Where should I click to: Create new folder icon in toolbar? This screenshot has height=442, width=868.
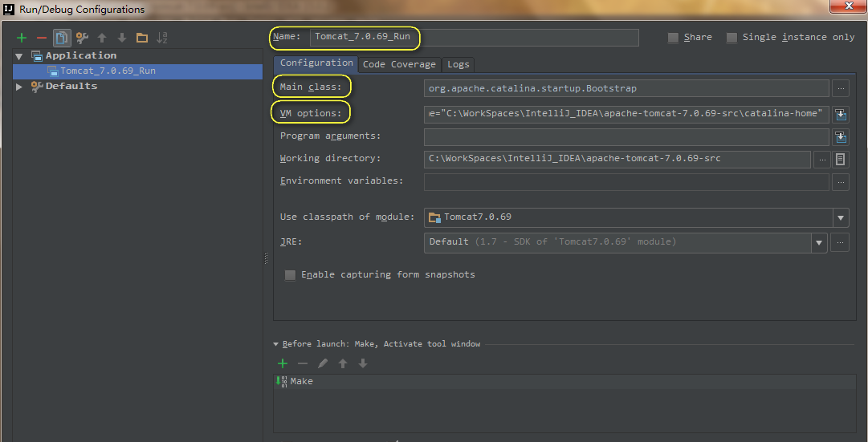tap(142, 38)
